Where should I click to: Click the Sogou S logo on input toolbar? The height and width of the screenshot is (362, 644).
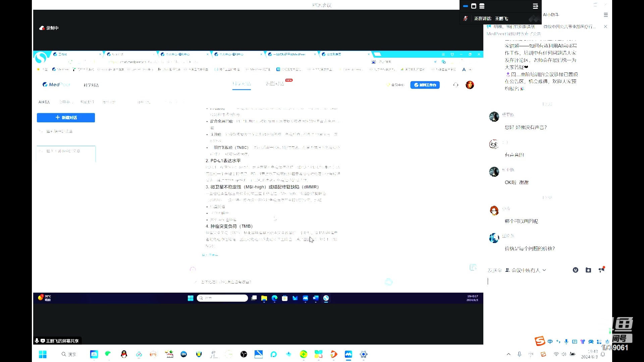[x=540, y=341]
